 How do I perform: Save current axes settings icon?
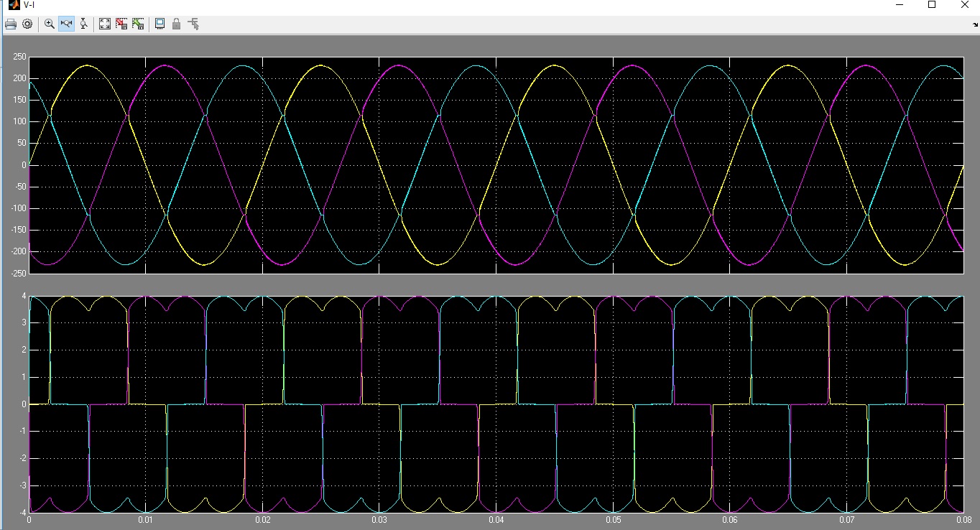tap(121, 24)
